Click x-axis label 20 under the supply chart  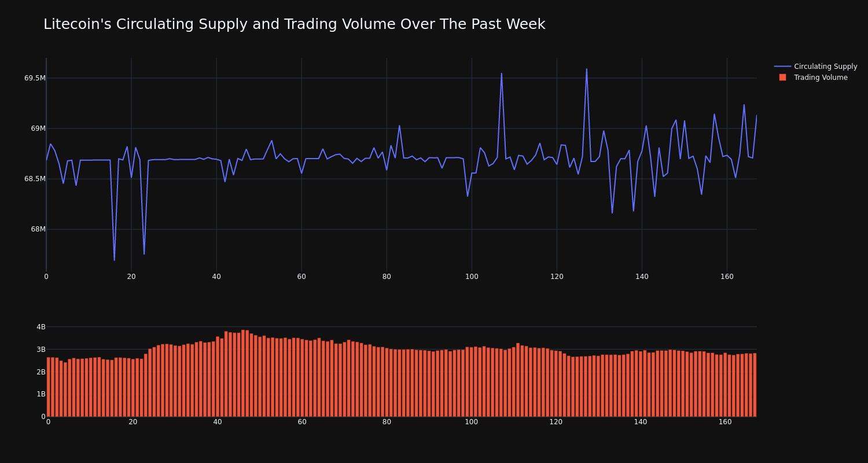coord(131,277)
